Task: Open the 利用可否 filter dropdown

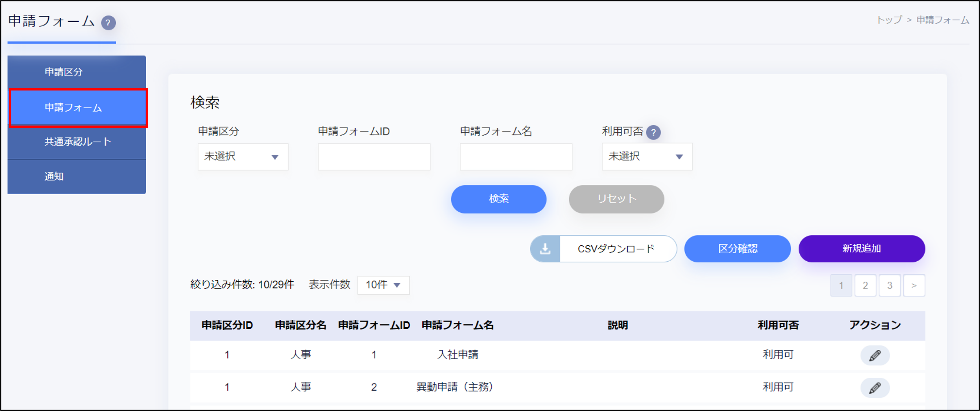Action: coord(647,157)
